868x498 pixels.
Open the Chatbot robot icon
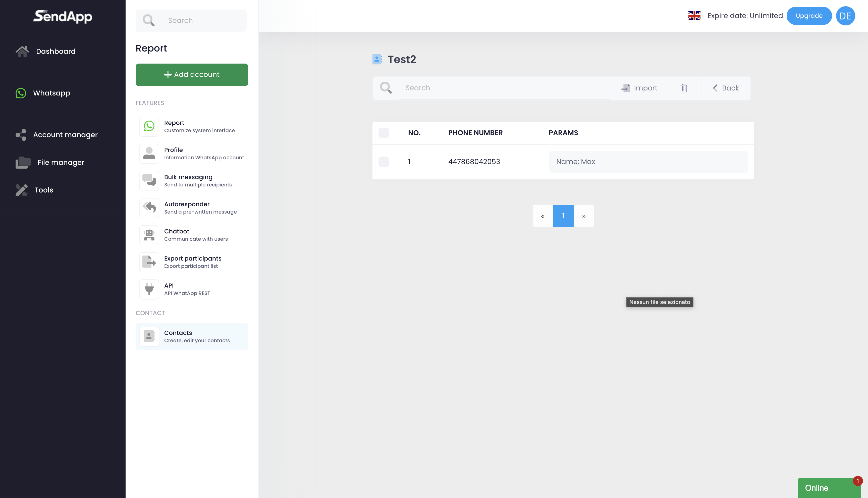pos(149,235)
